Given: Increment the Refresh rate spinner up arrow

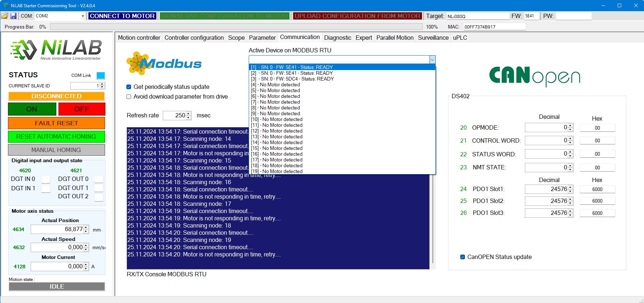Looking at the screenshot, I should point(188,113).
